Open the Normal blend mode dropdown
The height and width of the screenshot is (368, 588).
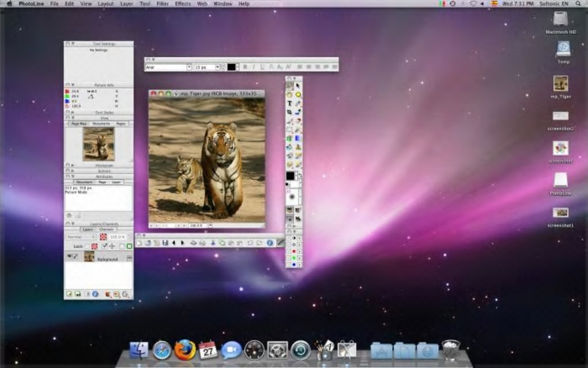click(x=81, y=237)
